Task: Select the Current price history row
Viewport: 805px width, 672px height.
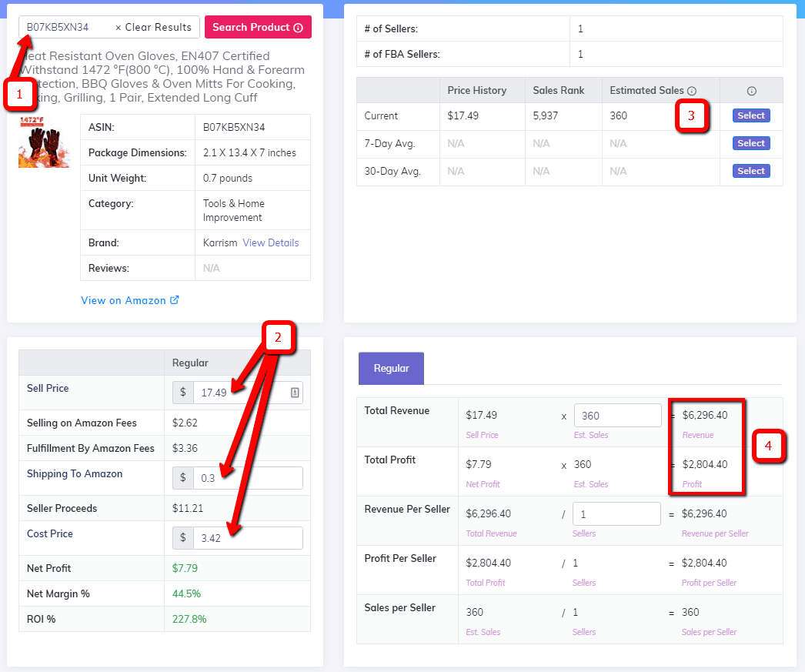Action: click(750, 115)
